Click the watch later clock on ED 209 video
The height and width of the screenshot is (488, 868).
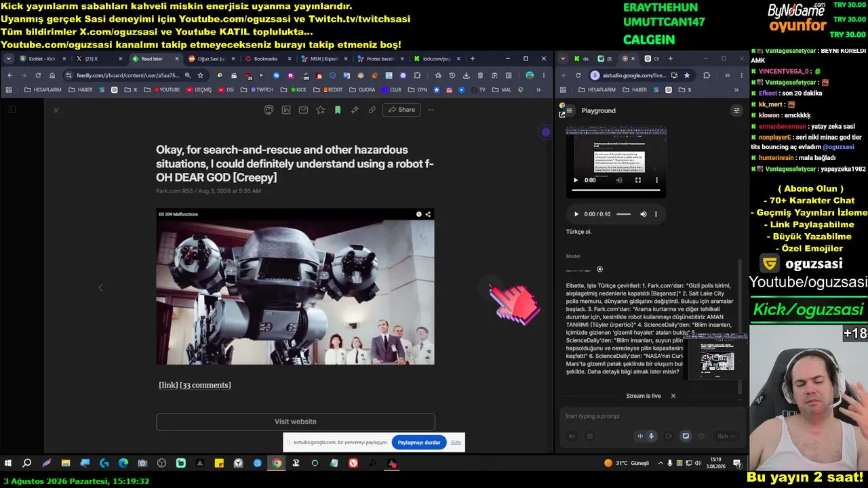(419, 214)
